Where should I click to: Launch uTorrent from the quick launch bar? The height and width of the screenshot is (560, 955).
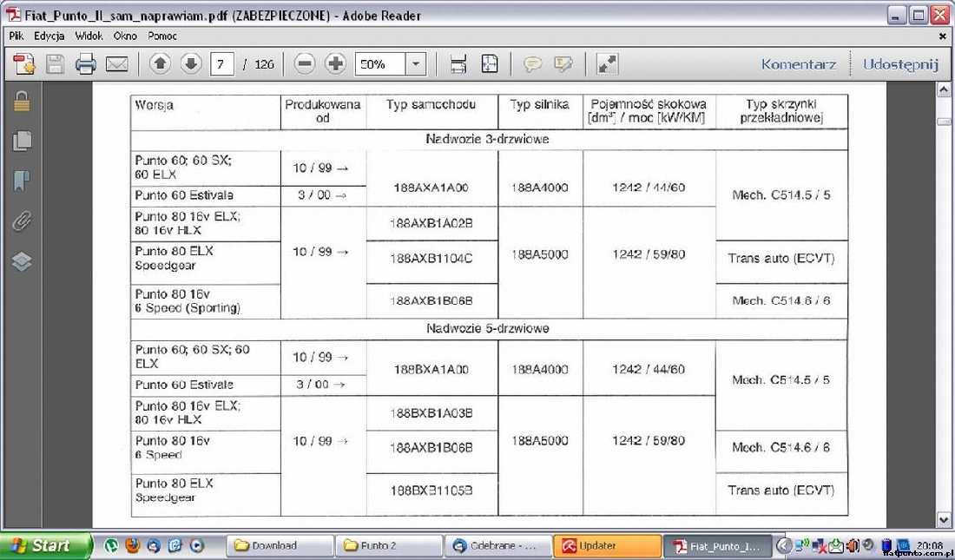pyautogui.click(x=111, y=545)
